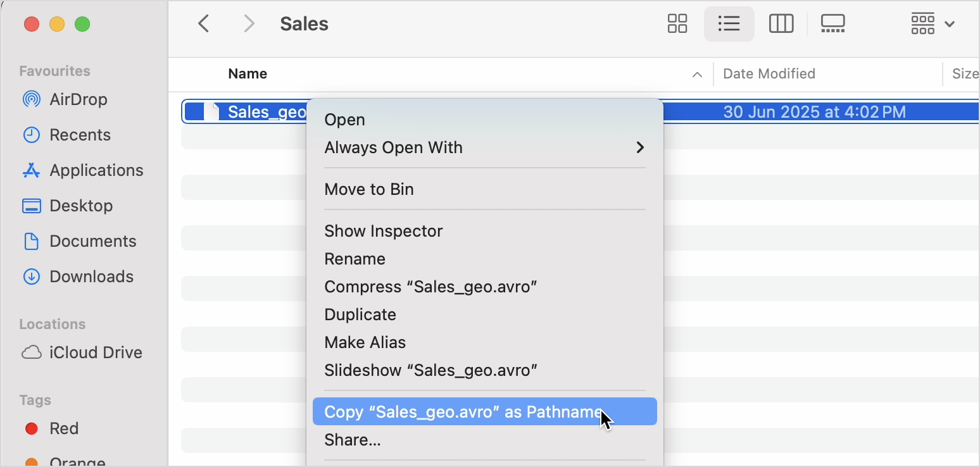Switch to icon grid view
Image resolution: width=980 pixels, height=467 pixels.
[x=677, y=24]
